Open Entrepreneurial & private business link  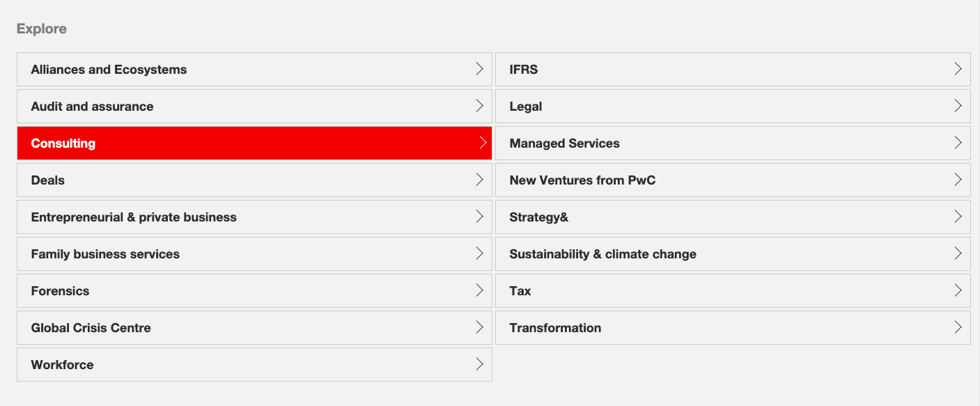click(x=134, y=217)
